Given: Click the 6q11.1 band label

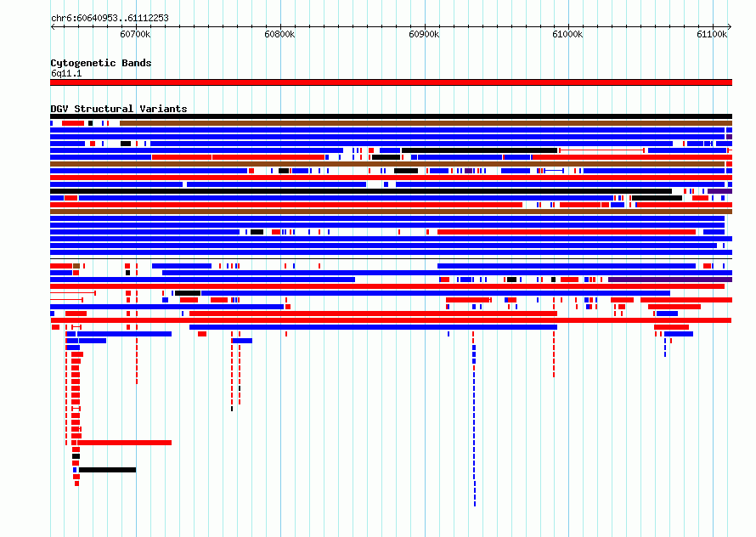Looking at the screenshot, I should 66,73.
